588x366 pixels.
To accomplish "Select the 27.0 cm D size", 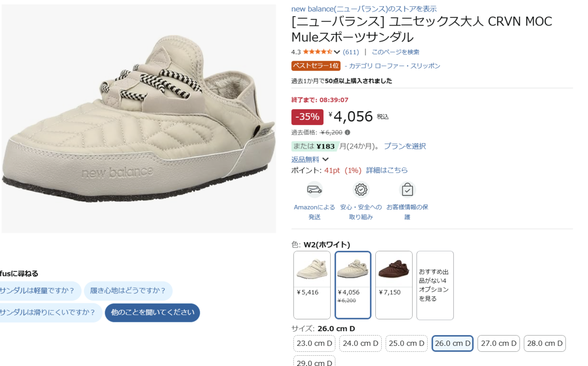I will pos(498,343).
